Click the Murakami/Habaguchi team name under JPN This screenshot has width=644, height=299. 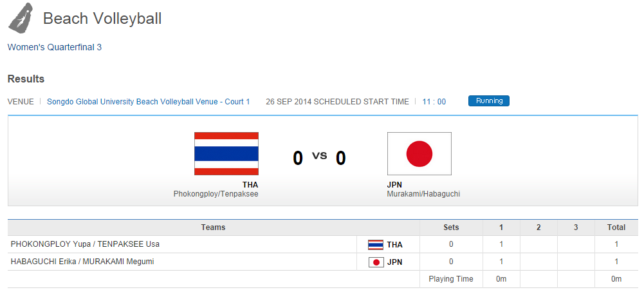click(x=423, y=194)
